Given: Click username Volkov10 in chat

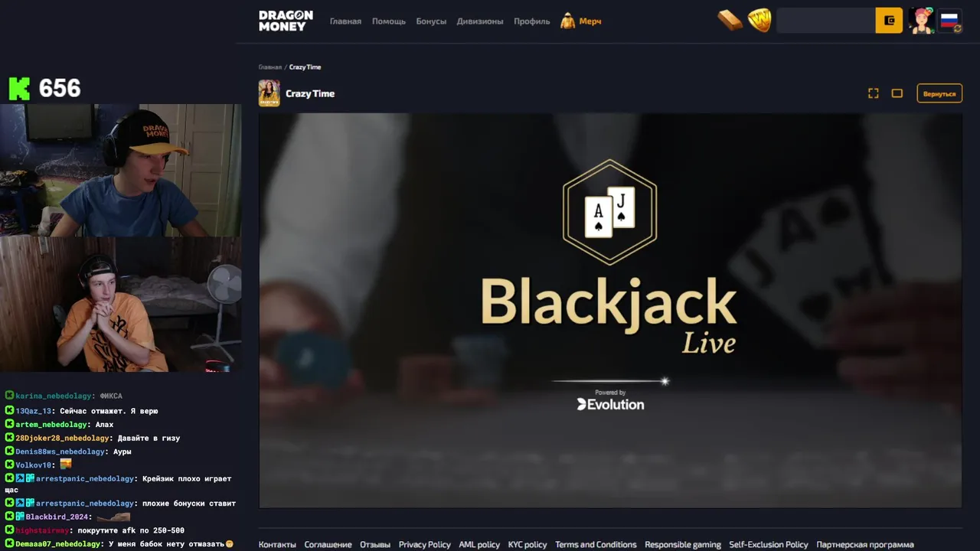Looking at the screenshot, I should pyautogui.click(x=35, y=465).
